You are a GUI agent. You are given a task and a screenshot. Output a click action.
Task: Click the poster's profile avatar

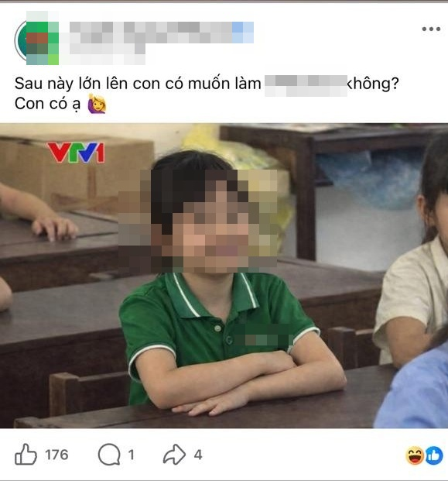coord(36,39)
